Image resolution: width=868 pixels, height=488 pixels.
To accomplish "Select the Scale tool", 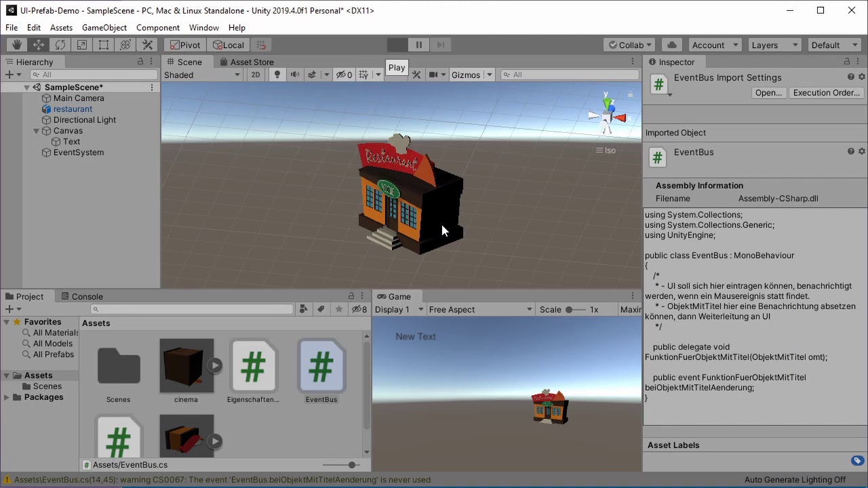I will tap(82, 45).
